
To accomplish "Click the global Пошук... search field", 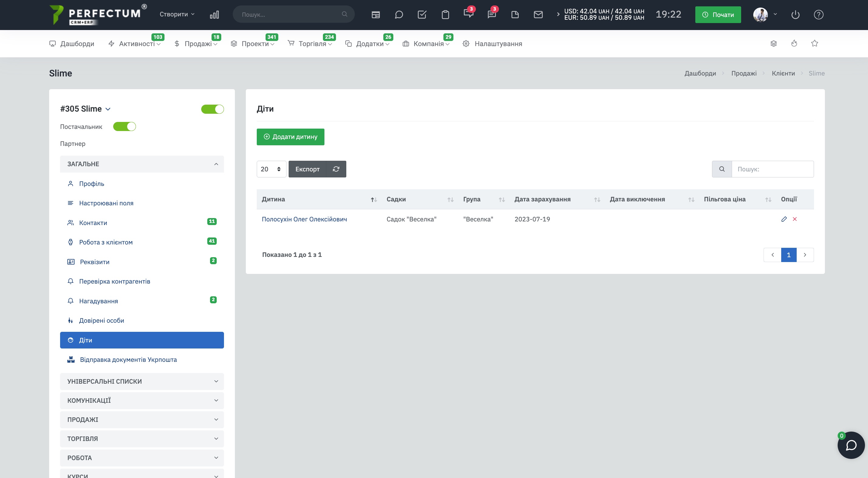I will point(293,14).
